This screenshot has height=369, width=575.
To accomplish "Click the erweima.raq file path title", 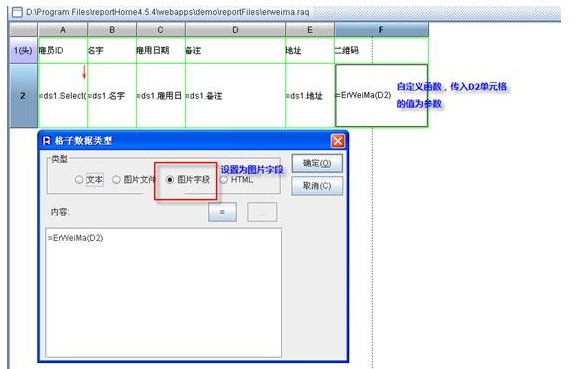I will coord(168,12).
